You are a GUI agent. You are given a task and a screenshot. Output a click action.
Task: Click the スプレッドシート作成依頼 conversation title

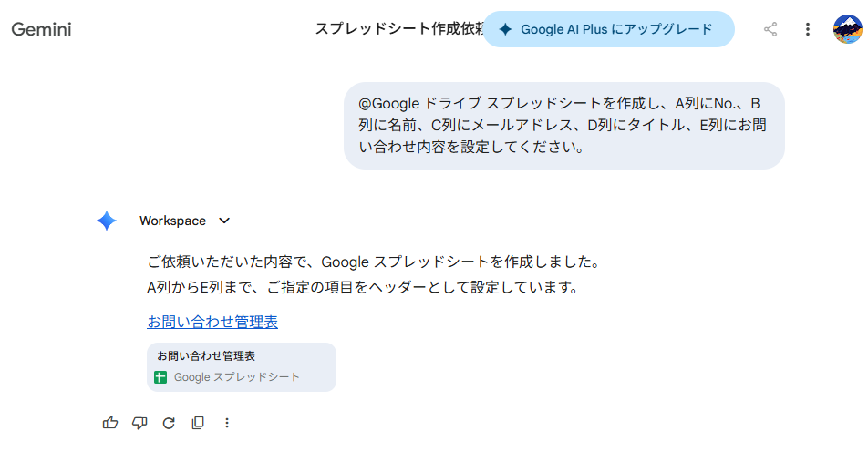(398, 29)
